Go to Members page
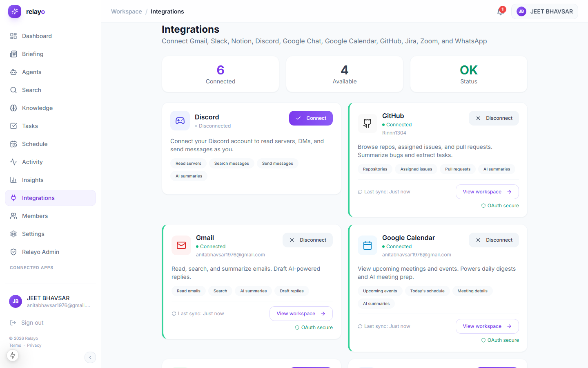Screen dimensions: 588x368 pyautogui.click(x=51, y=216)
